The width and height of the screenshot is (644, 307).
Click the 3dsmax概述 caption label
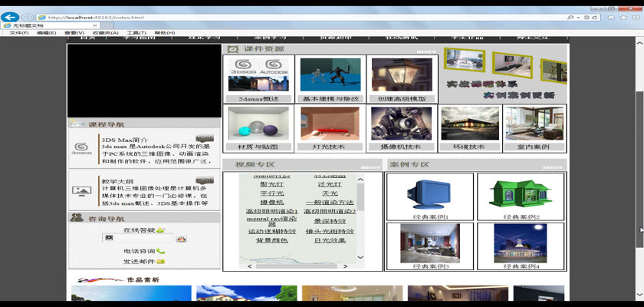click(258, 99)
